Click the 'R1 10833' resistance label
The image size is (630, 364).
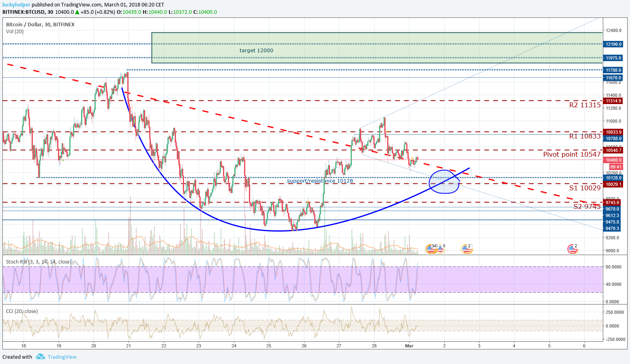click(x=585, y=136)
